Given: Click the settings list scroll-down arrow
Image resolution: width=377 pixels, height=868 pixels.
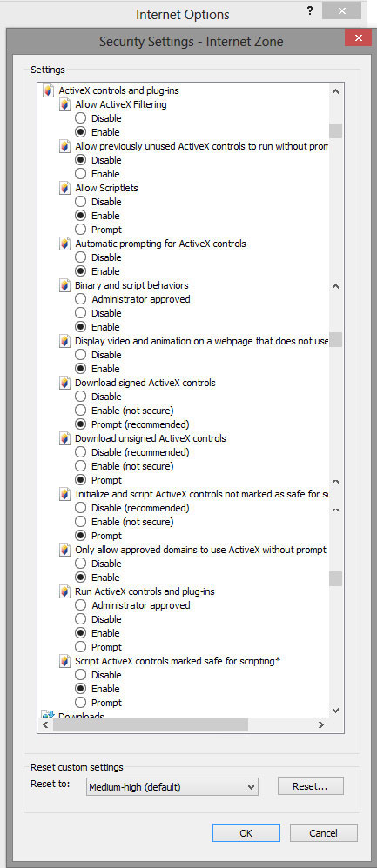Looking at the screenshot, I should [335, 711].
